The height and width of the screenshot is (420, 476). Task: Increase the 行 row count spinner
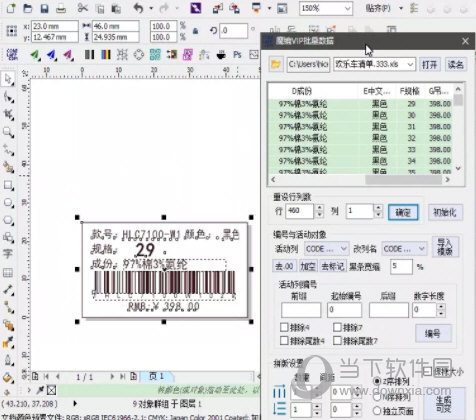[319, 208]
